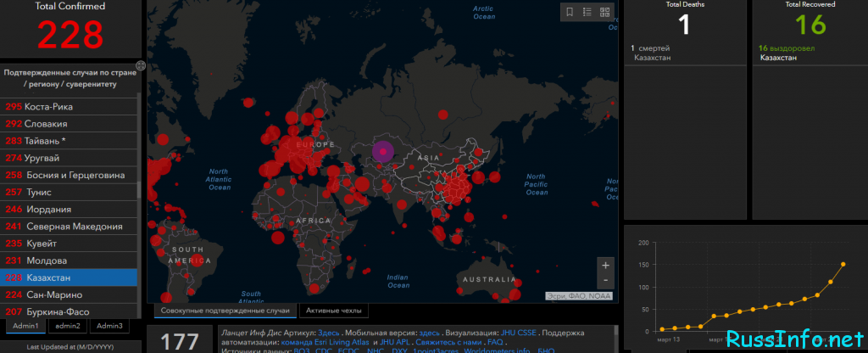
Task: Zoom out with the map minus button
Action: 605,280
